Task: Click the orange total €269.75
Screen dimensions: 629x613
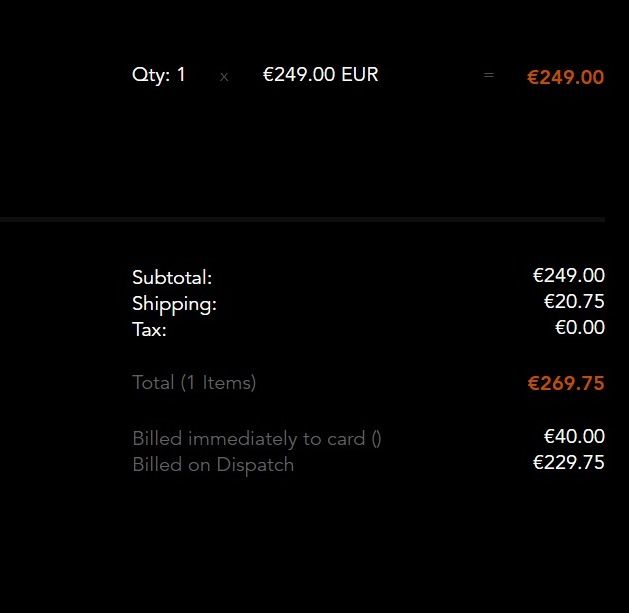Action: (x=566, y=383)
